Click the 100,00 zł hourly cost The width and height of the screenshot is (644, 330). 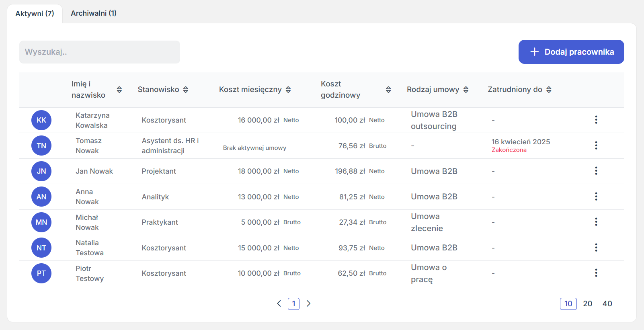point(350,120)
